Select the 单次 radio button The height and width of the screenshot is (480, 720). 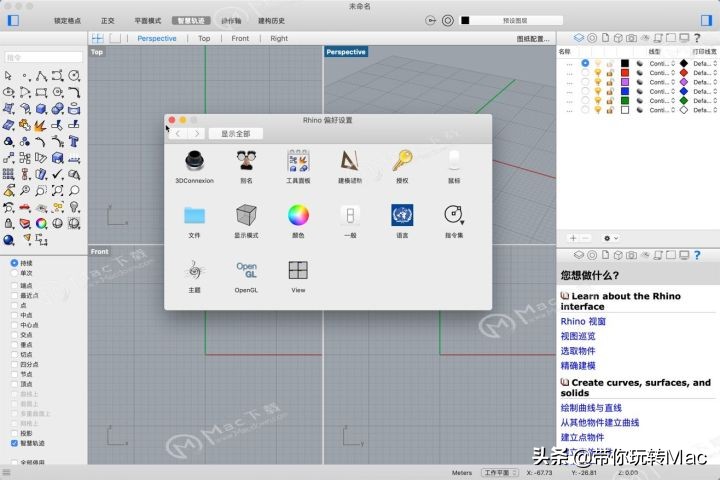tap(15, 273)
